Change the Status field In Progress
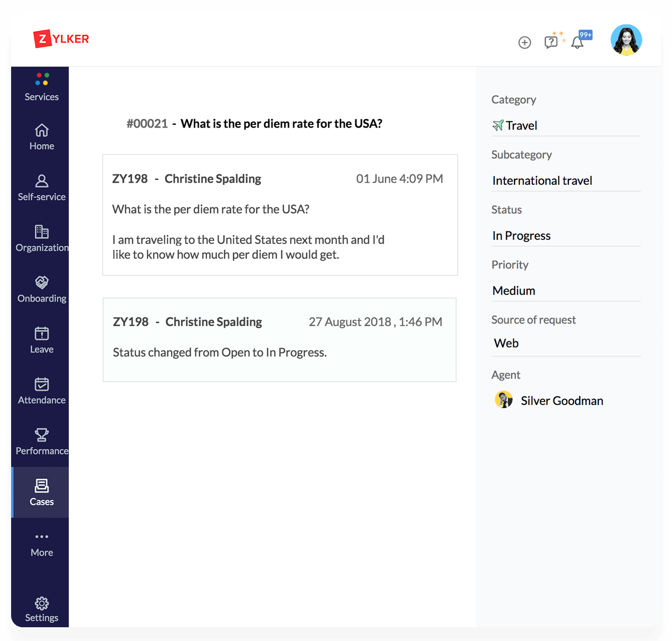The image size is (672, 641). click(566, 236)
